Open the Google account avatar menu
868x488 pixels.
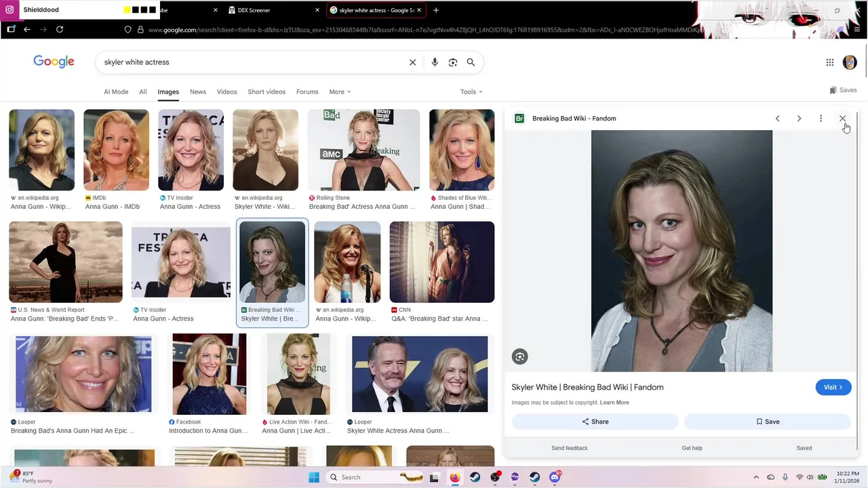pos(850,62)
